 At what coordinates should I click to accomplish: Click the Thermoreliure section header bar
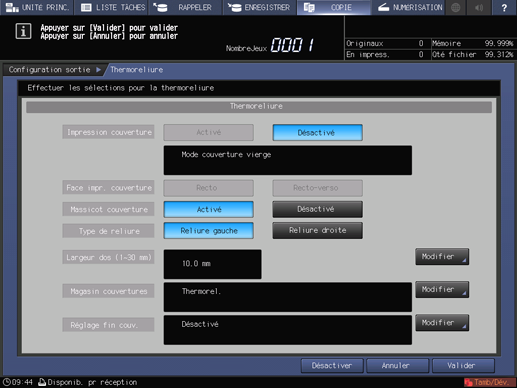tap(259, 107)
